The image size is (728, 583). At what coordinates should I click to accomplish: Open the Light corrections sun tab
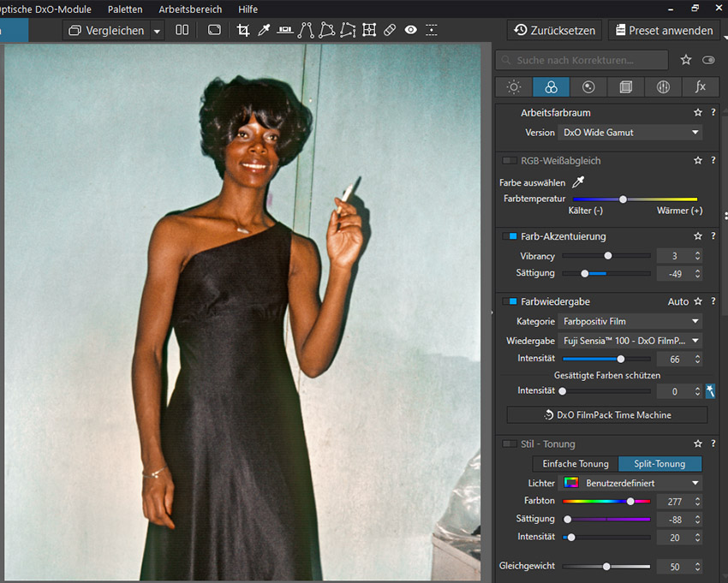(514, 87)
